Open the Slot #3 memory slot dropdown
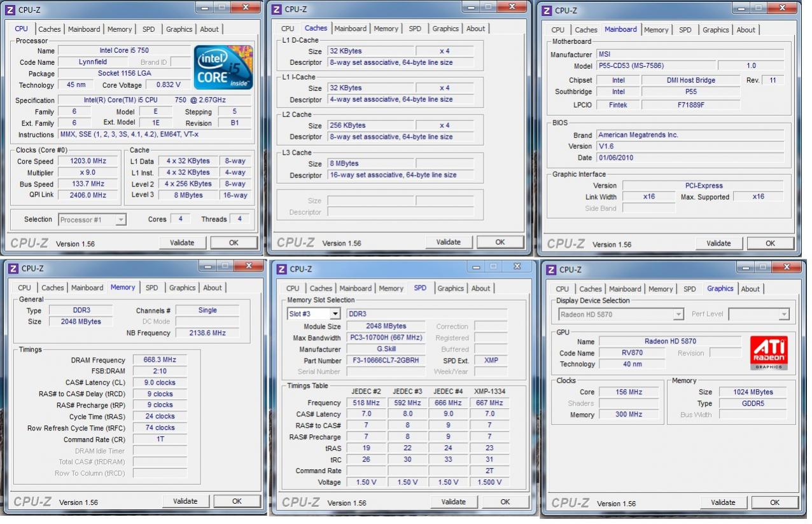This screenshot has height=524, width=812. click(314, 314)
